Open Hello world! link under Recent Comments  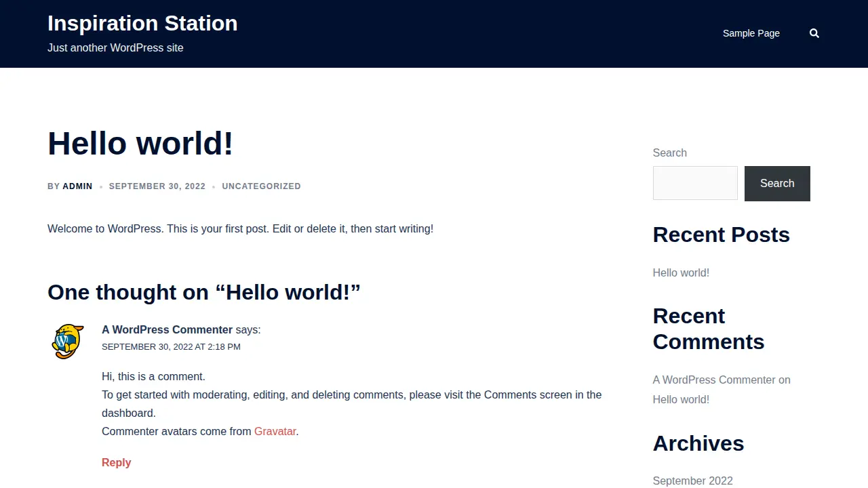(681, 399)
